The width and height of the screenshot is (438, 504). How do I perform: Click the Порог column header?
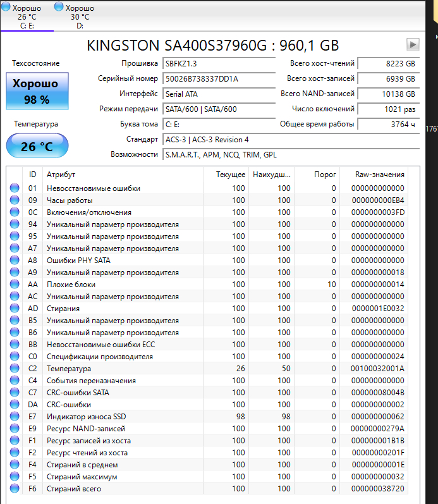(317, 175)
